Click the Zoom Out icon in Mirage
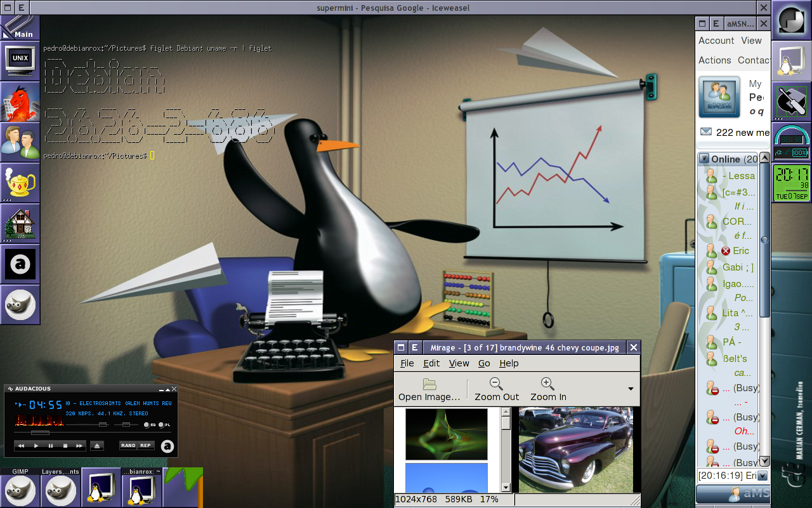The width and height of the screenshot is (812, 508). 497,384
